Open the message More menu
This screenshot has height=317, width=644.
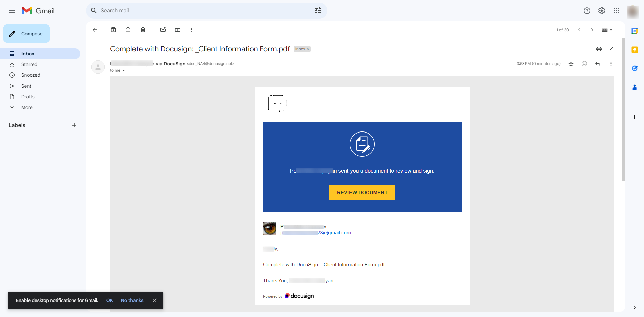(611, 64)
